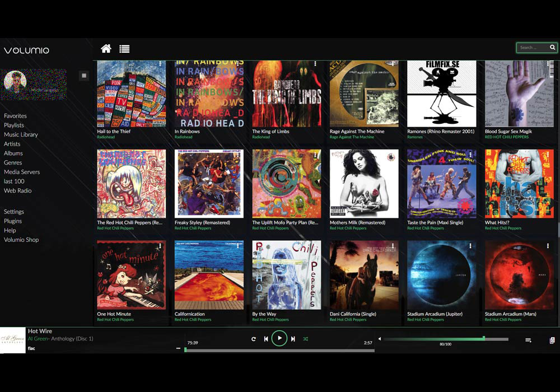Open Settings from the sidebar
560x392 pixels.
[x=14, y=212]
